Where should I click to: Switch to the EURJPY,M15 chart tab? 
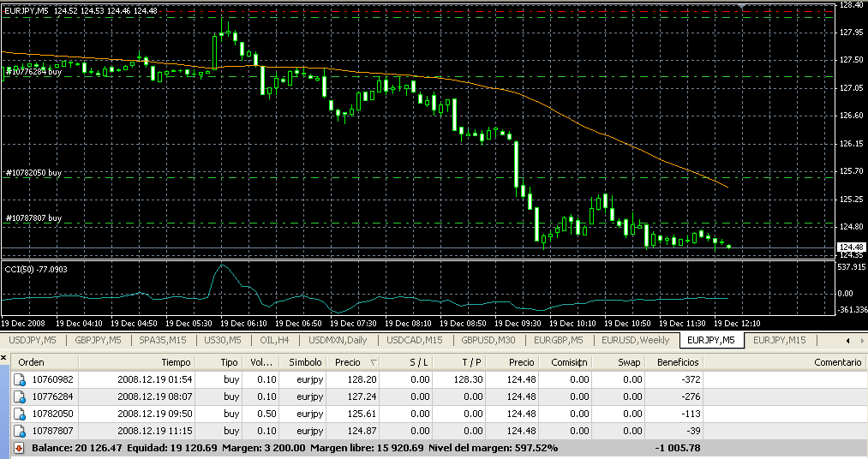[x=779, y=341]
